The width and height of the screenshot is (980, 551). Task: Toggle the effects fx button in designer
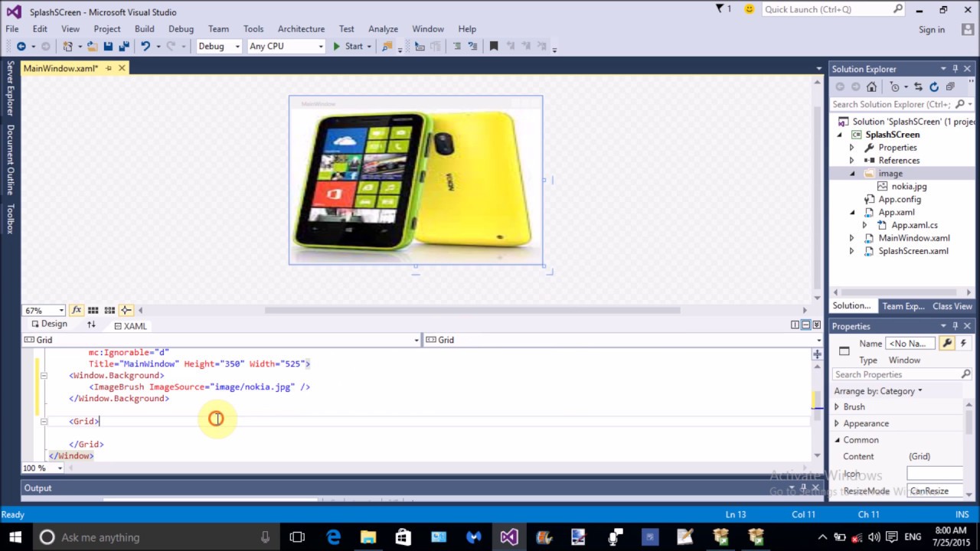tap(77, 310)
